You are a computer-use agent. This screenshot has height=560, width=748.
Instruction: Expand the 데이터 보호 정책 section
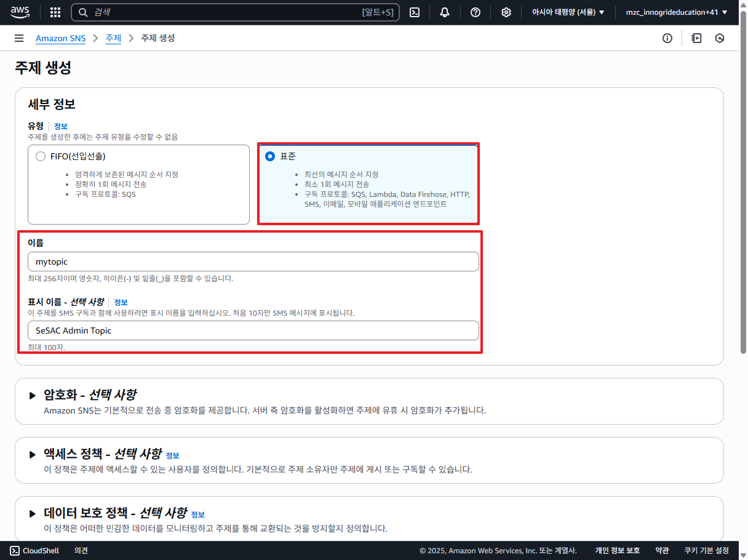33,513
